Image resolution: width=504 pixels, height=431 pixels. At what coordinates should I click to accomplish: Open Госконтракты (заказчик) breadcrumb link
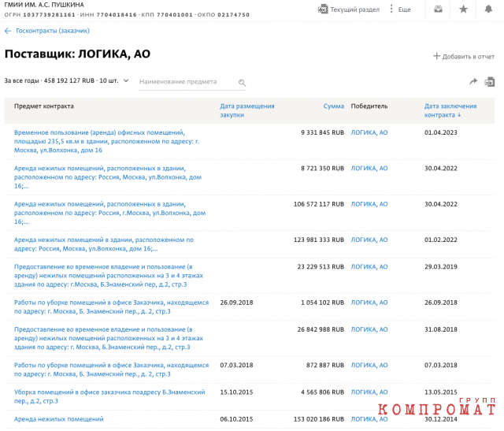[53, 31]
